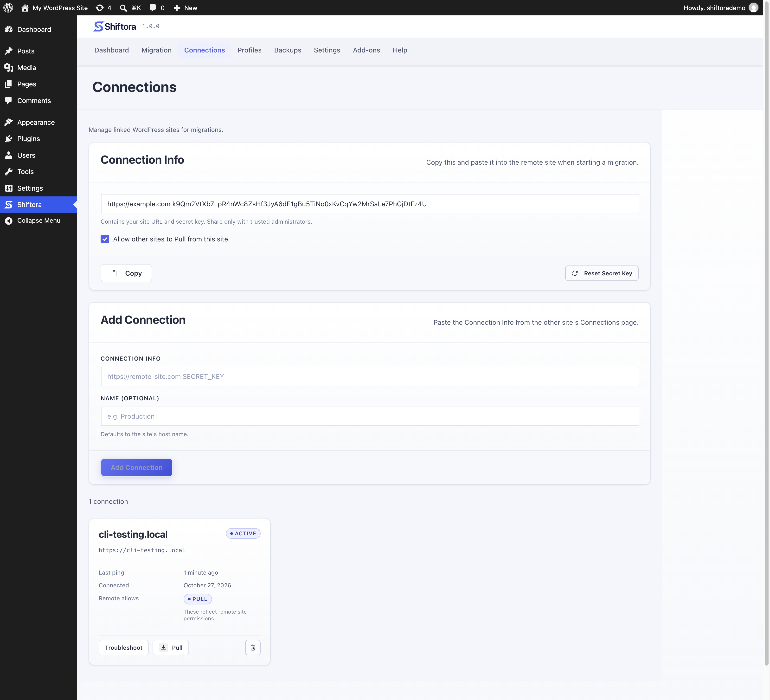Switch to Shiftora Dashboard tab
This screenshot has height=700, width=770.
pos(111,50)
